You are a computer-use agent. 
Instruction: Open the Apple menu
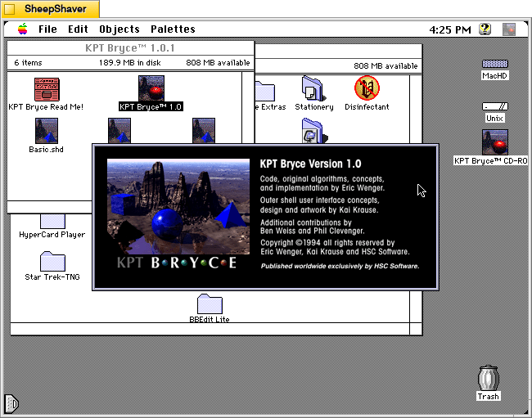tap(23, 29)
